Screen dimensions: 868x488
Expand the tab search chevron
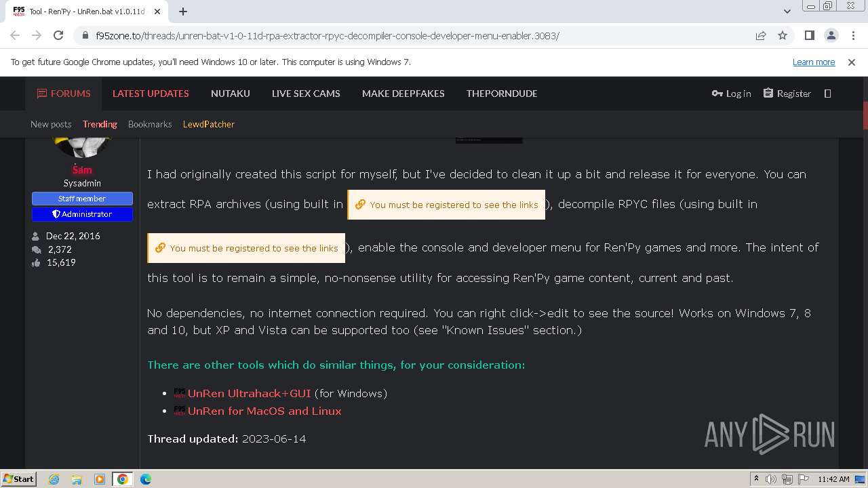click(787, 12)
